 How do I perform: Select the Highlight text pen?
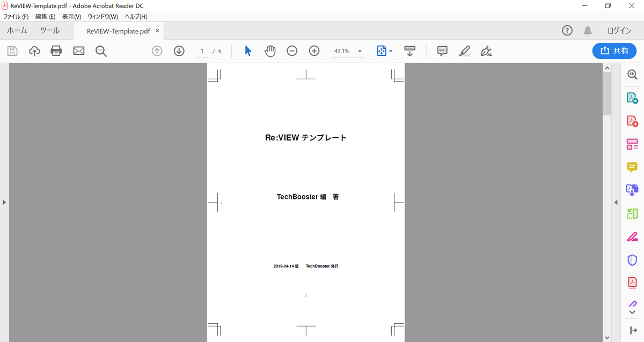pos(465,51)
